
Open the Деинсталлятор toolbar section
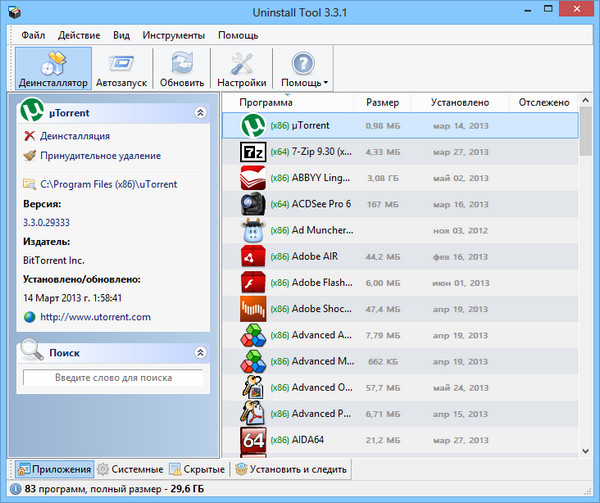tap(53, 69)
